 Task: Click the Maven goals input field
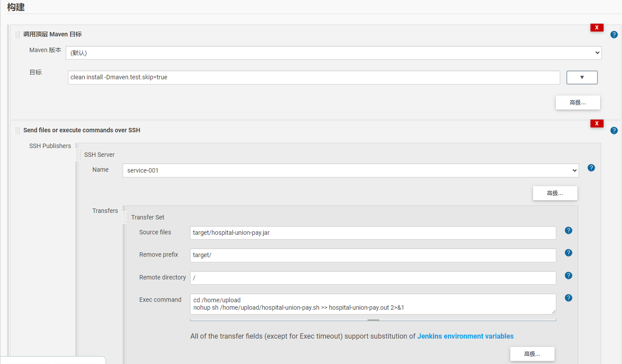(x=314, y=78)
